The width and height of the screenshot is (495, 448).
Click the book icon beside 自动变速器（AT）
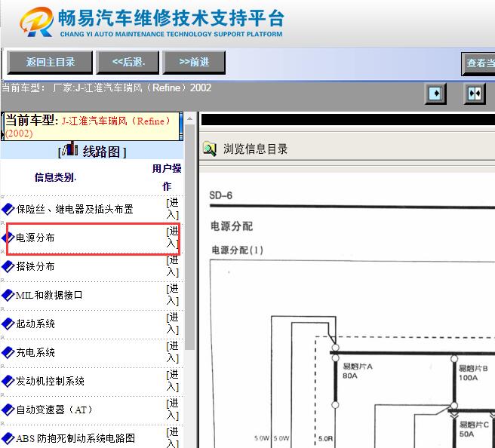(x=8, y=410)
